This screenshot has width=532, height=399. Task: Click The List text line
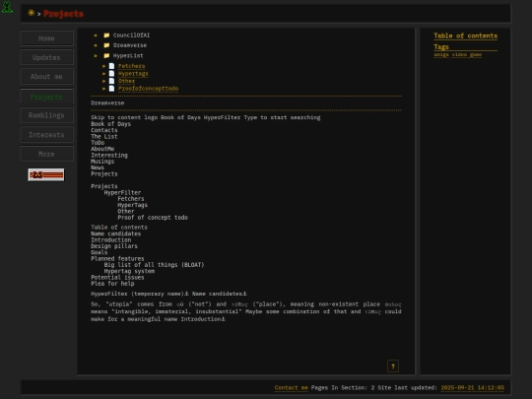(x=104, y=136)
